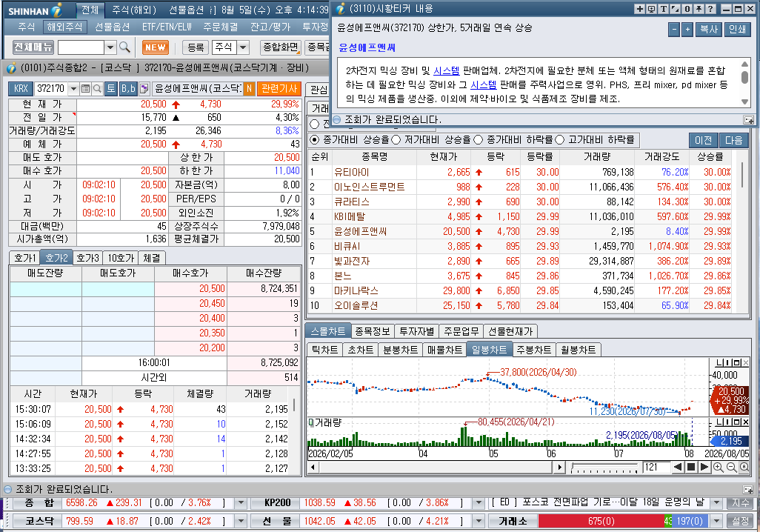Open the 선물 index selector dropdown

479,522
